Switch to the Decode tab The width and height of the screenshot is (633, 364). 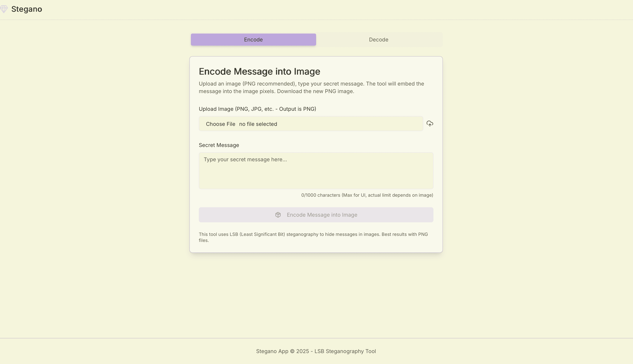tap(378, 40)
